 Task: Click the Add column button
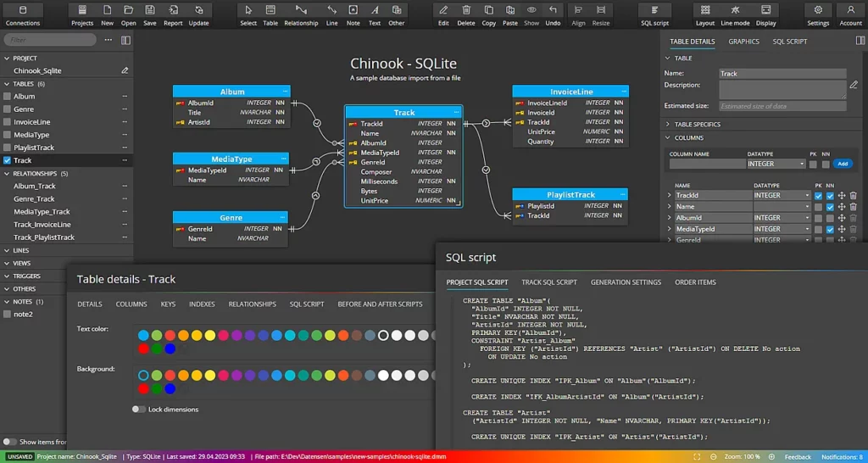[x=843, y=164]
